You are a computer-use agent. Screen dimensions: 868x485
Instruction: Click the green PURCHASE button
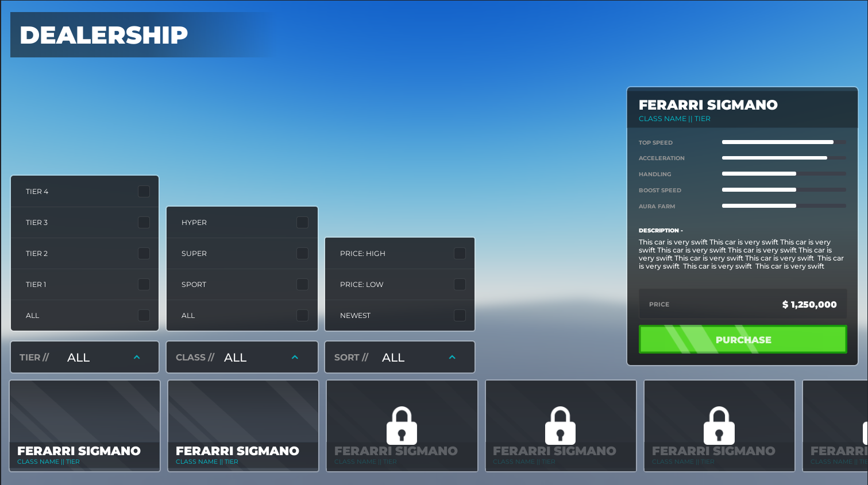[x=743, y=339]
